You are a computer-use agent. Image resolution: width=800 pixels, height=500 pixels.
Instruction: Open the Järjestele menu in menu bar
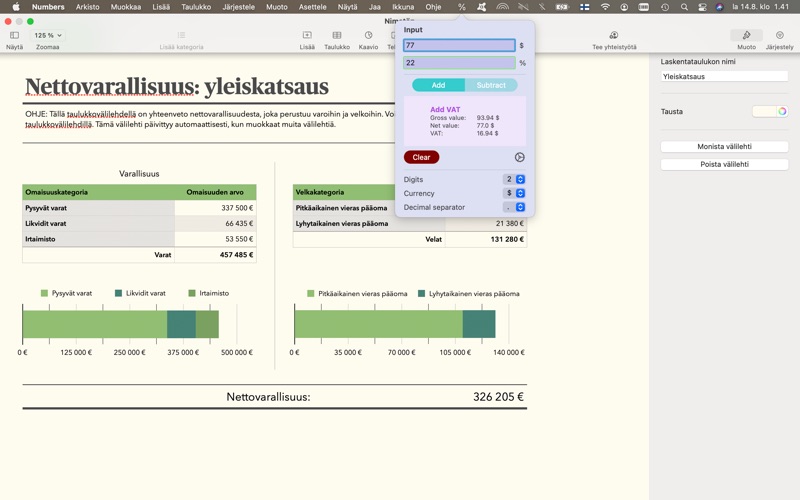(238, 7)
